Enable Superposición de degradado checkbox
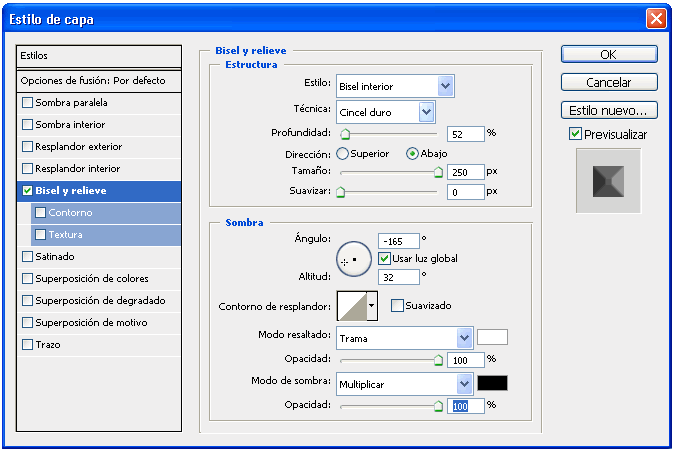Image resolution: width=673 pixels, height=449 pixels. pos(27,300)
